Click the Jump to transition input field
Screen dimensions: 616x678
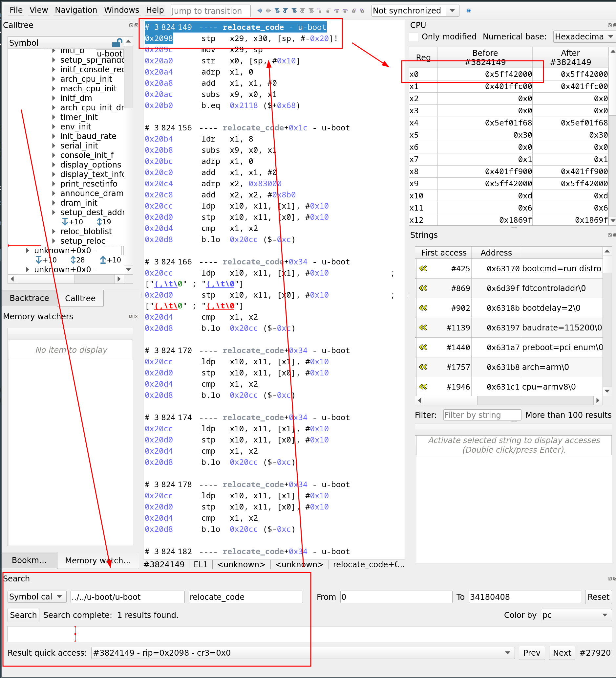pos(210,11)
